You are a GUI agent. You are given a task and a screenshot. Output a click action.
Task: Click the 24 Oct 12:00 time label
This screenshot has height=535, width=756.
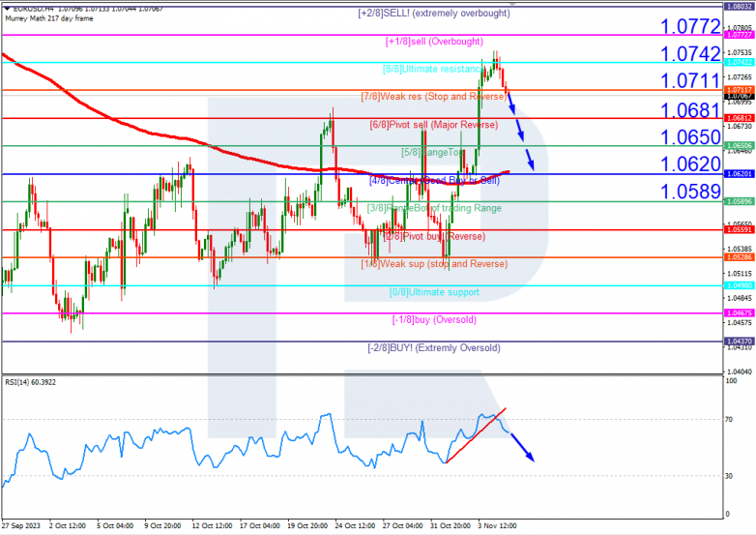tap(355, 526)
